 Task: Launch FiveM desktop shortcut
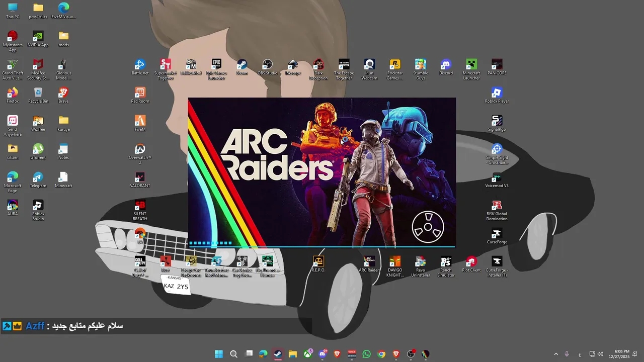[140, 124]
